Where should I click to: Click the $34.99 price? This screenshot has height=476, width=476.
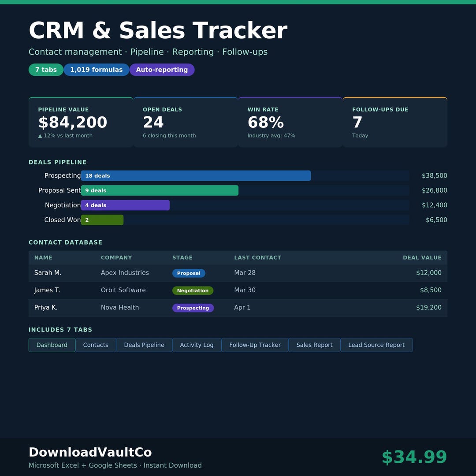pyautogui.click(x=414, y=457)
